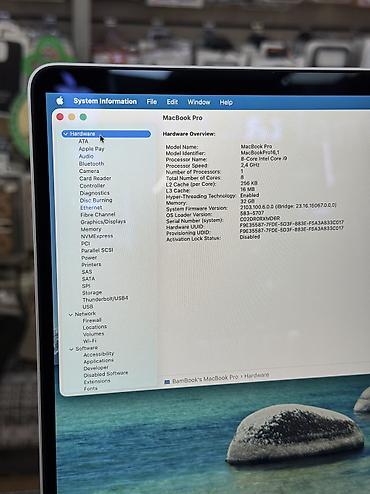Select Camera in the sidebar
This screenshot has height=494, width=370.
[89, 171]
